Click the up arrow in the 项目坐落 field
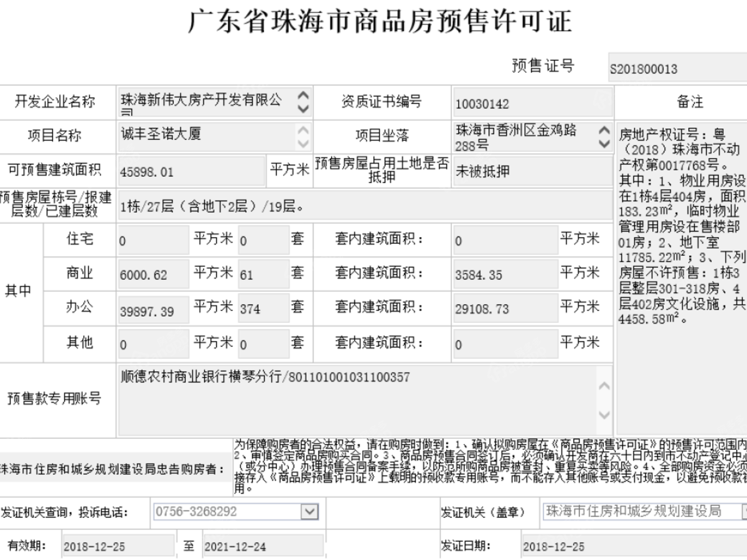747x560 pixels. [604, 131]
